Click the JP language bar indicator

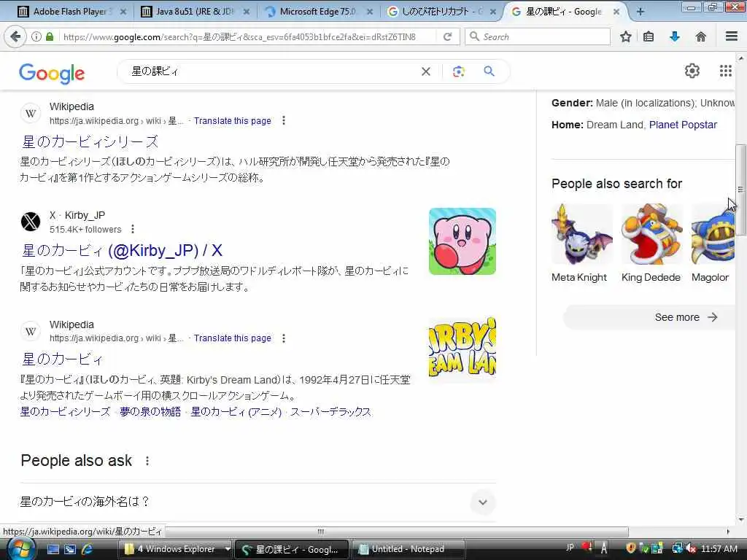coord(570,548)
